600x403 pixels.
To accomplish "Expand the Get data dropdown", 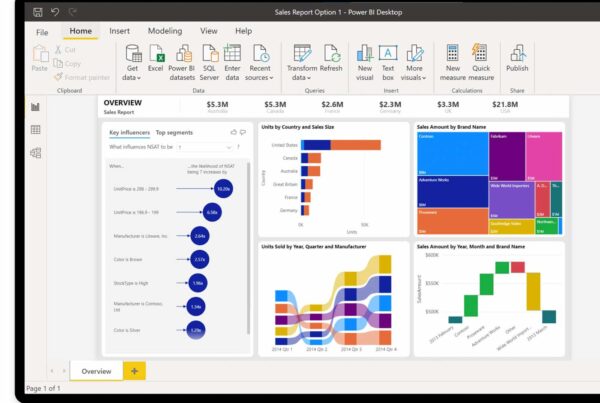I will click(x=132, y=77).
